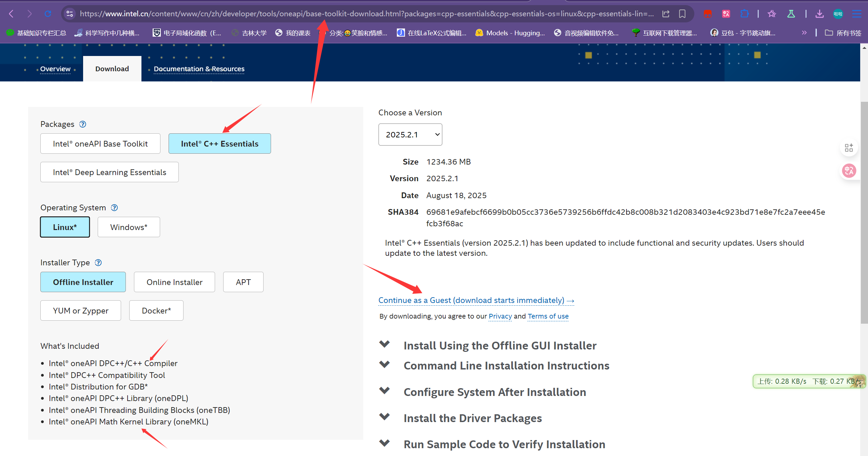
Task: Click the Operating System help icon
Action: [114, 208]
